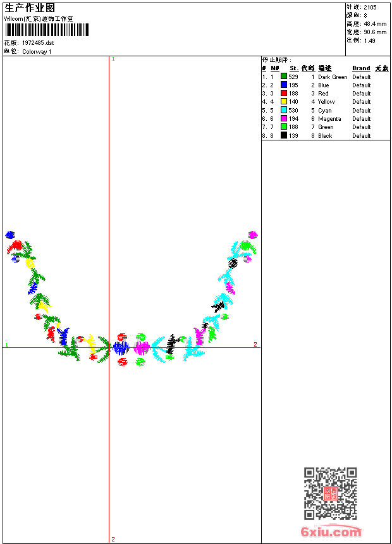Click the Cyan thread color swatch
The height and width of the screenshot is (544, 392).
click(283, 109)
